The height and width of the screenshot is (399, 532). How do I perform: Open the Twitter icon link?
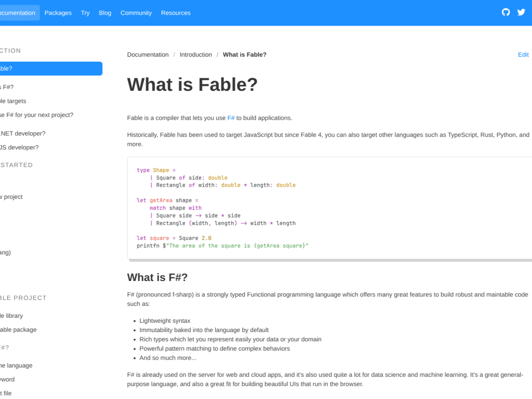pos(521,12)
